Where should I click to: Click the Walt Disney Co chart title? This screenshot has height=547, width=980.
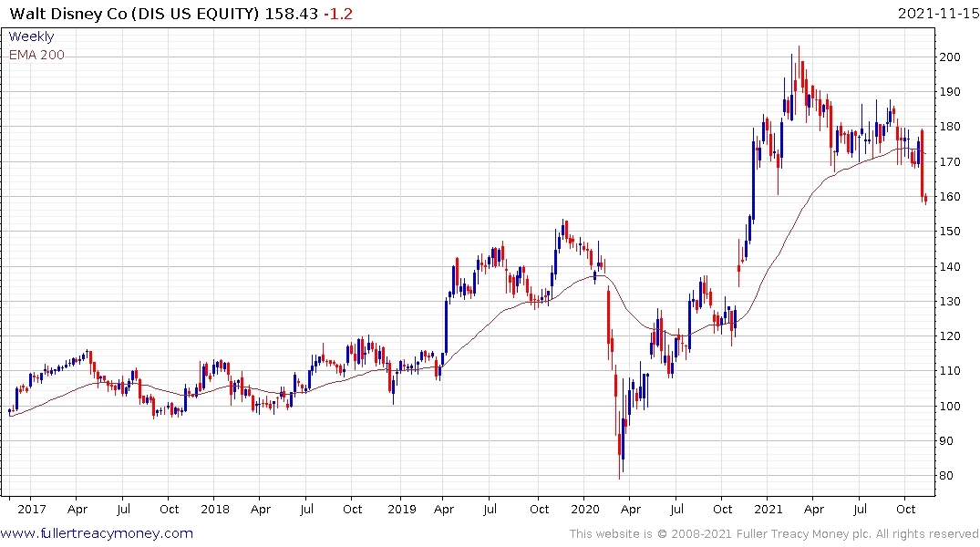click(134, 14)
